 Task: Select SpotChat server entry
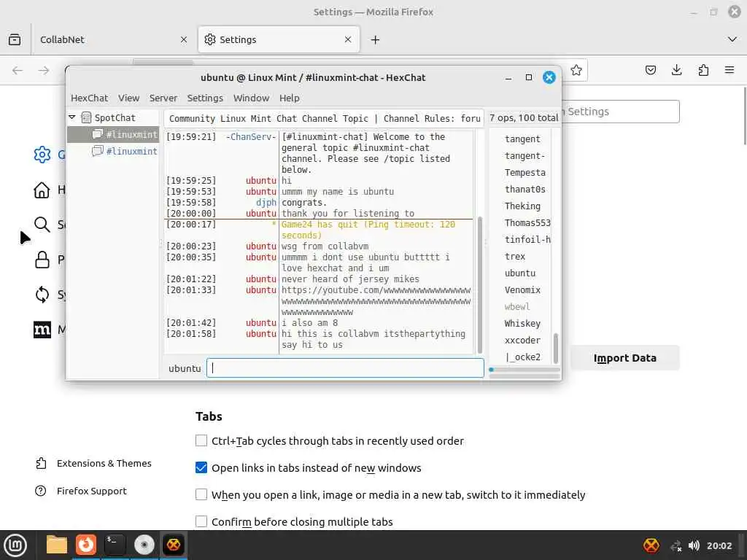click(115, 117)
